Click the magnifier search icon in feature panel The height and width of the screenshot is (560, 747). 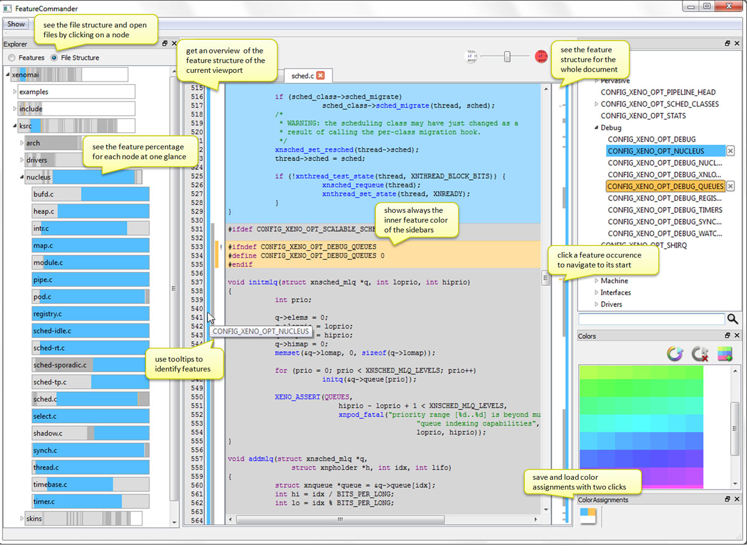pos(733,319)
